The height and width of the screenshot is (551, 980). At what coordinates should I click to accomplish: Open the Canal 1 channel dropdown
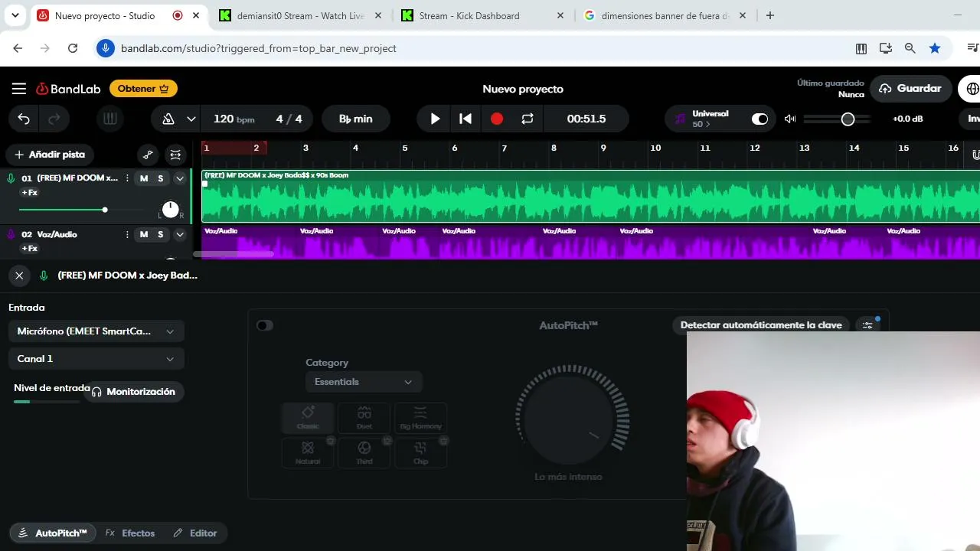(96, 359)
